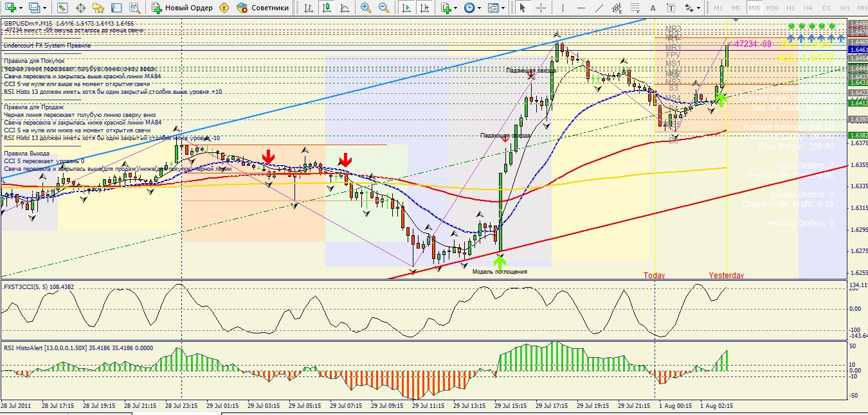Click the Today label on chart
The image size is (868, 415).
click(655, 275)
